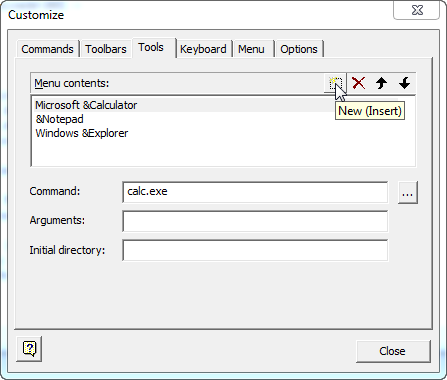The image size is (447, 380).
Task: Browse for command with the ellipsis button
Action: tap(408, 192)
